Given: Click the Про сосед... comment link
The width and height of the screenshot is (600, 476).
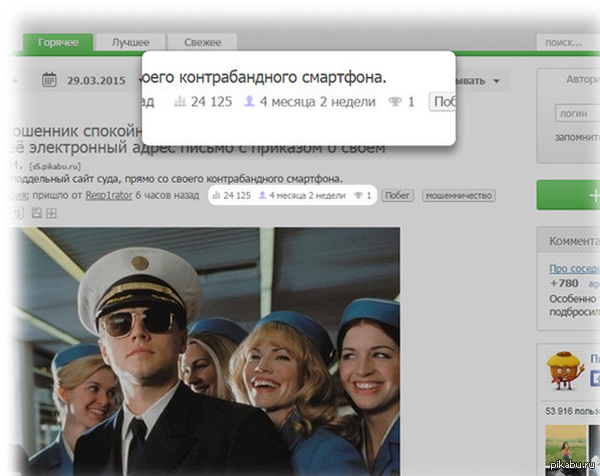Looking at the screenshot, I should pyautogui.click(x=573, y=268).
